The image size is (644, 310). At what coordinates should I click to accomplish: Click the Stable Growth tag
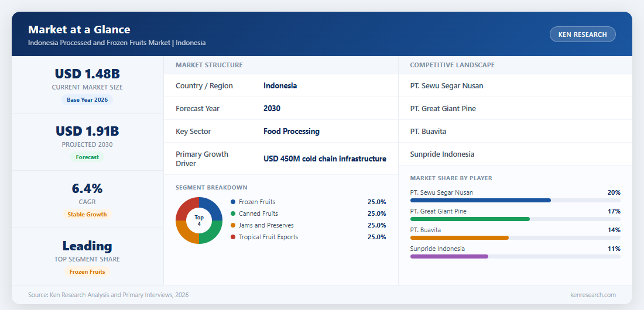pyautogui.click(x=87, y=214)
